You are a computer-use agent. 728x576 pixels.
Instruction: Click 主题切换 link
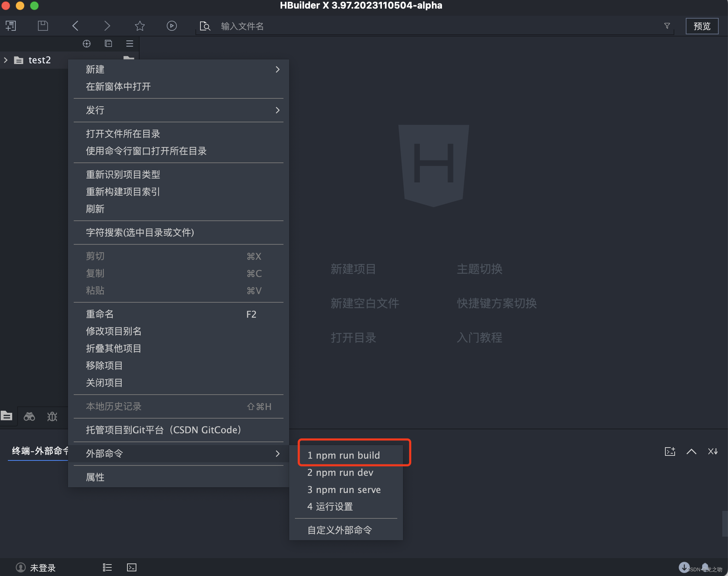pyautogui.click(x=480, y=269)
